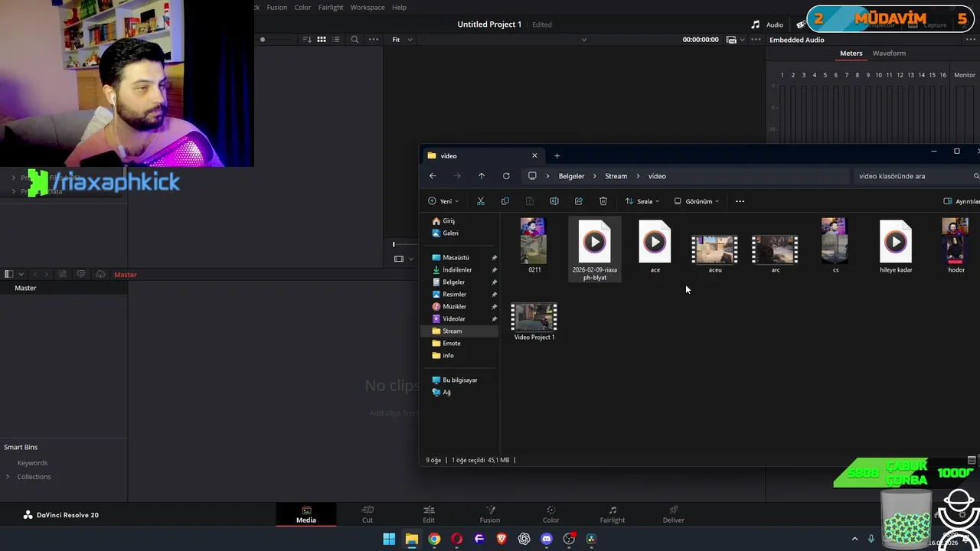Image resolution: width=980 pixels, height=551 pixels.
Task: Select the Master bin in bin list
Action: click(64, 288)
